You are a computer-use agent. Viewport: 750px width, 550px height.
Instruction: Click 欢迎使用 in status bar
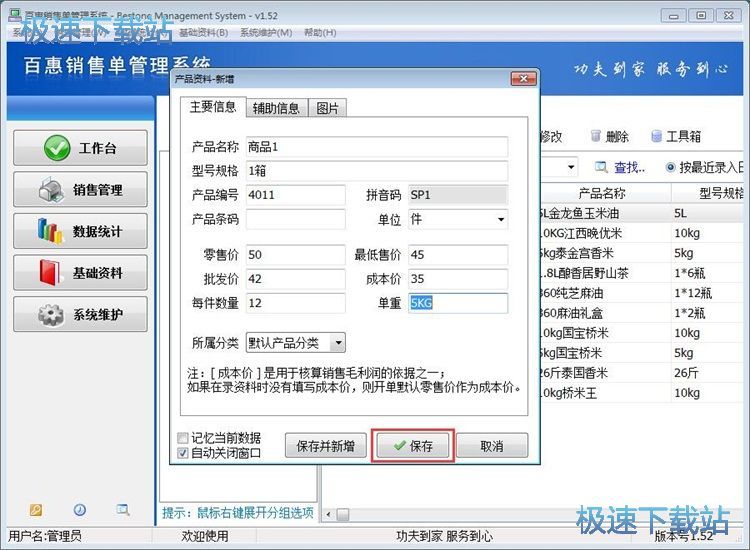pyautogui.click(x=205, y=536)
